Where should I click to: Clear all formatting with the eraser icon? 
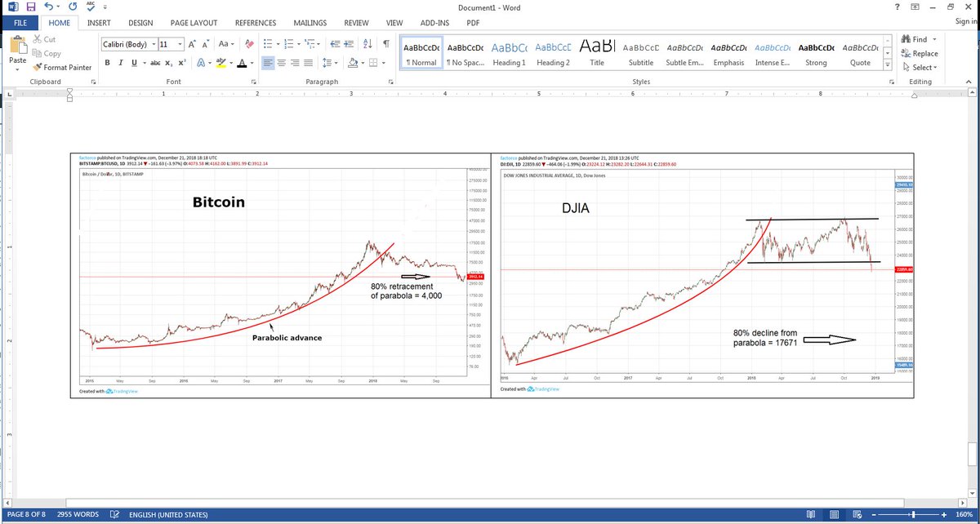pos(249,44)
